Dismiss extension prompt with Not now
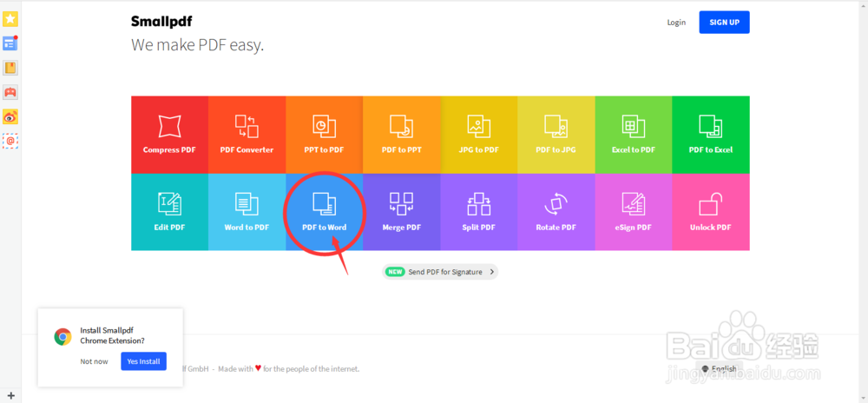The height and width of the screenshot is (403, 868). click(x=94, y=361)
